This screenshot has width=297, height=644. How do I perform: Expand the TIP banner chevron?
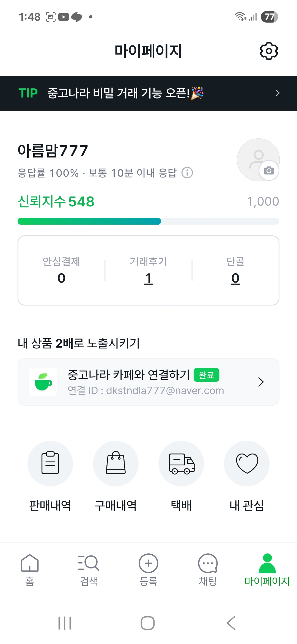tap(277, 93)
